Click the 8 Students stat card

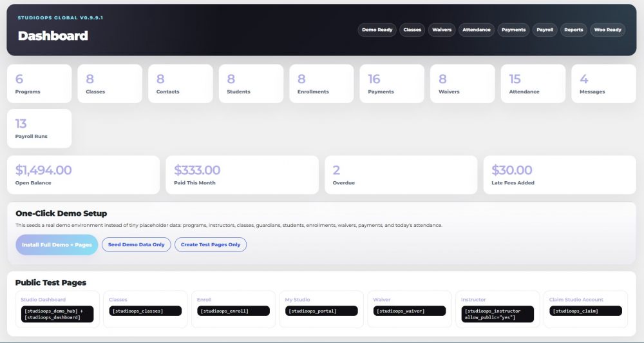click(251, 83)
